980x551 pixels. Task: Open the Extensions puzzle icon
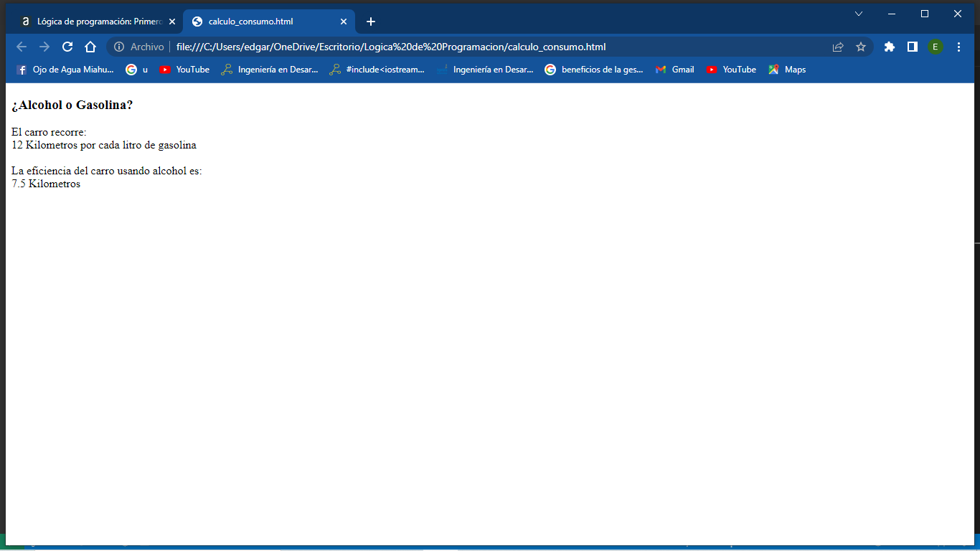890,47
